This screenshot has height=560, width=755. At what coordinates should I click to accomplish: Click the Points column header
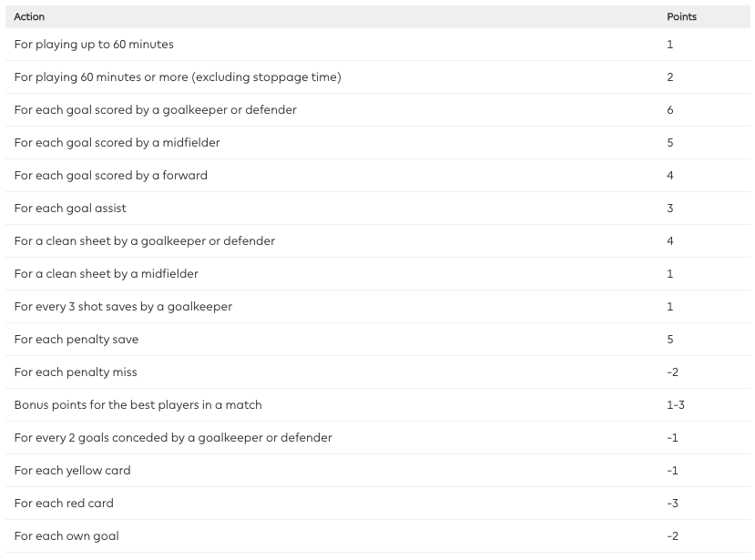(681, 16)
